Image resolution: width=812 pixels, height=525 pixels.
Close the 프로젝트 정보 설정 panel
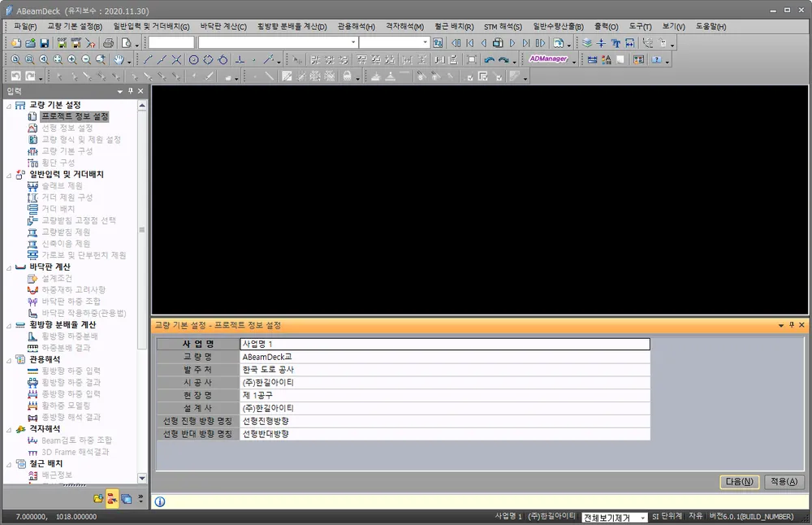click(x=801, y=325)
